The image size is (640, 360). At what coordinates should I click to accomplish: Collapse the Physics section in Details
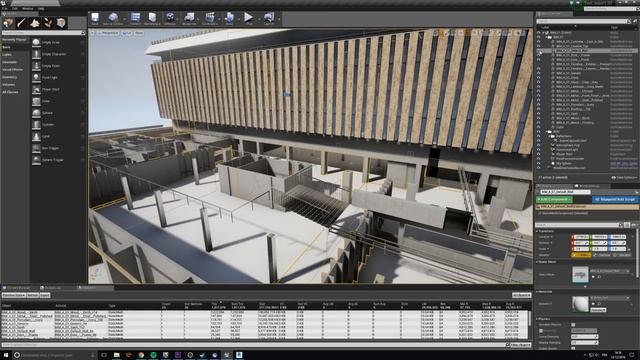pos(538,319)
